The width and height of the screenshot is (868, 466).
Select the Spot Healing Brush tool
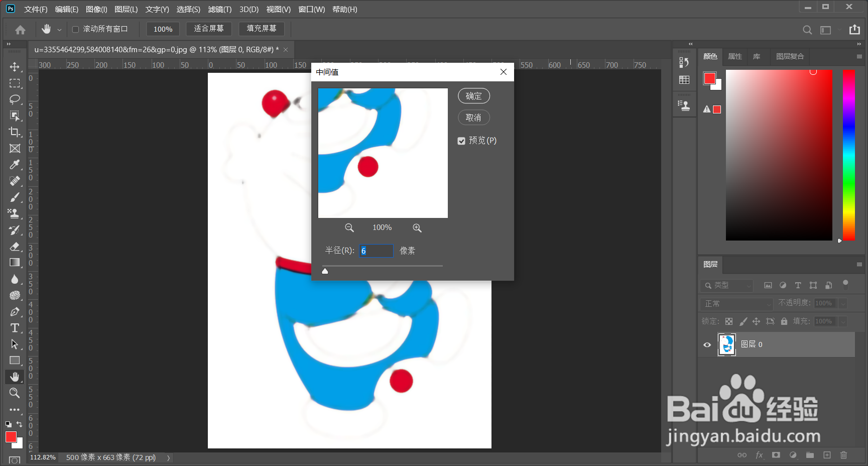pyautogui.click(x=15, y=181)
